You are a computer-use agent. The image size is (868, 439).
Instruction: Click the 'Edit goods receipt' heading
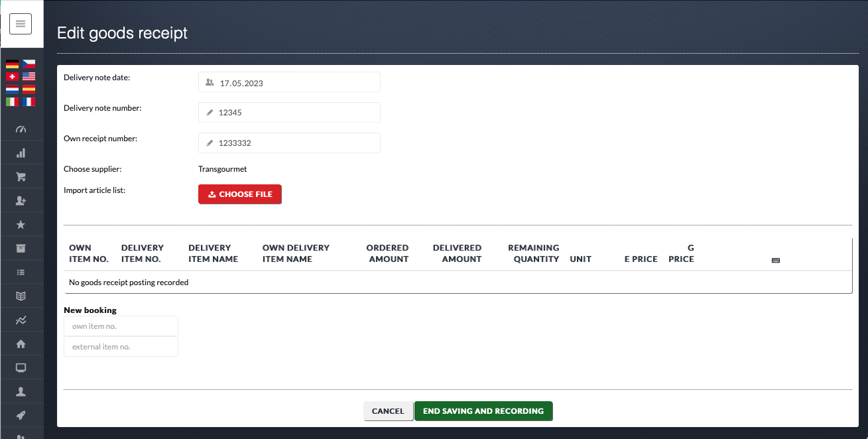[123, 32]
